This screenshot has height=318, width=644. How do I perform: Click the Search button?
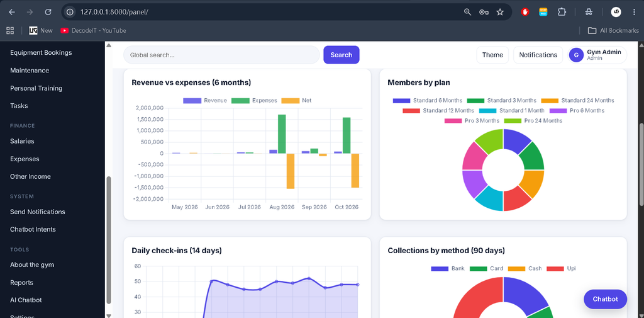[341, 55]
